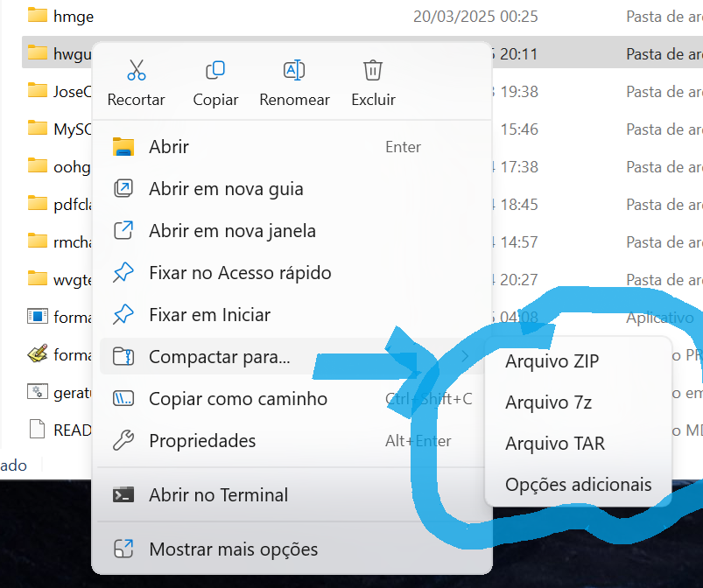The width and height of the screenshot is (703, 588).
Task: Choose Abrir em nova guia
Action: click(292, 189)
